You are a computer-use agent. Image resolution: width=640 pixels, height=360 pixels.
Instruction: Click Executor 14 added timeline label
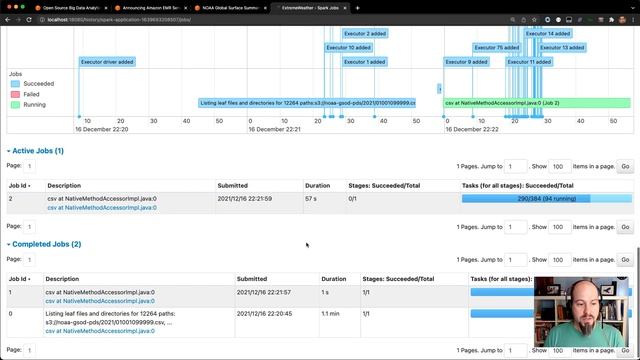[548, 33]
